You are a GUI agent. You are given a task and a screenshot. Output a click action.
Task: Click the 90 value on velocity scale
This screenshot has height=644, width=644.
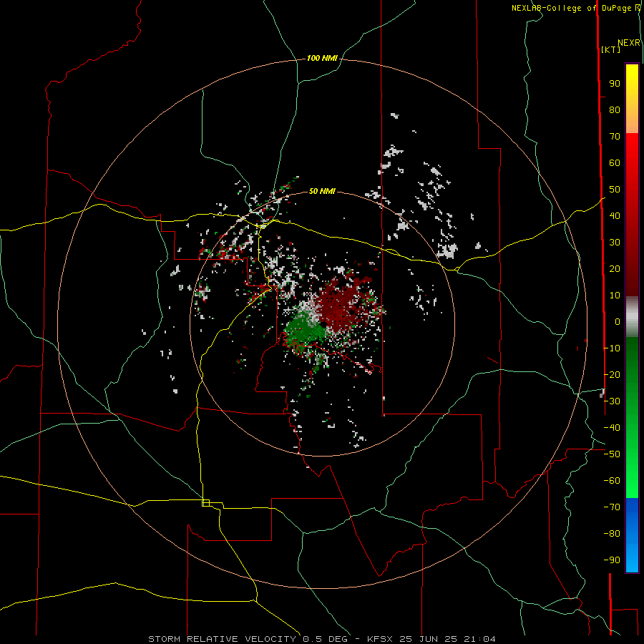pyautogui.click(x=615, y=84)
